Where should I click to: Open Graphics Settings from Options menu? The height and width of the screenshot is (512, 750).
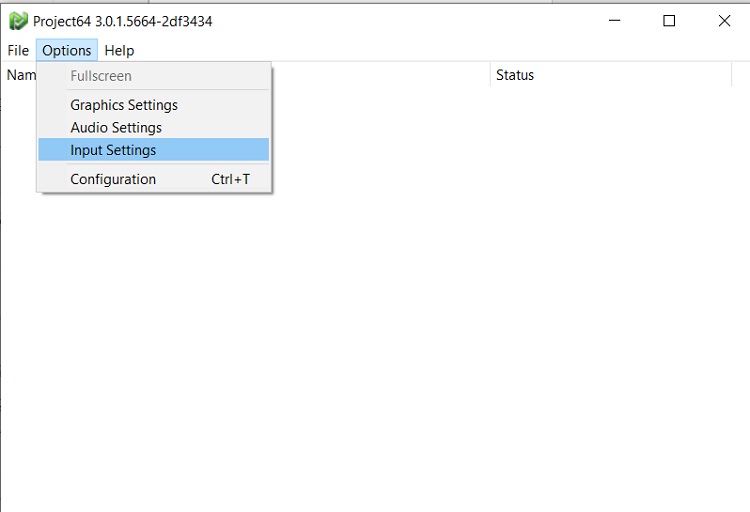point(124,105)
